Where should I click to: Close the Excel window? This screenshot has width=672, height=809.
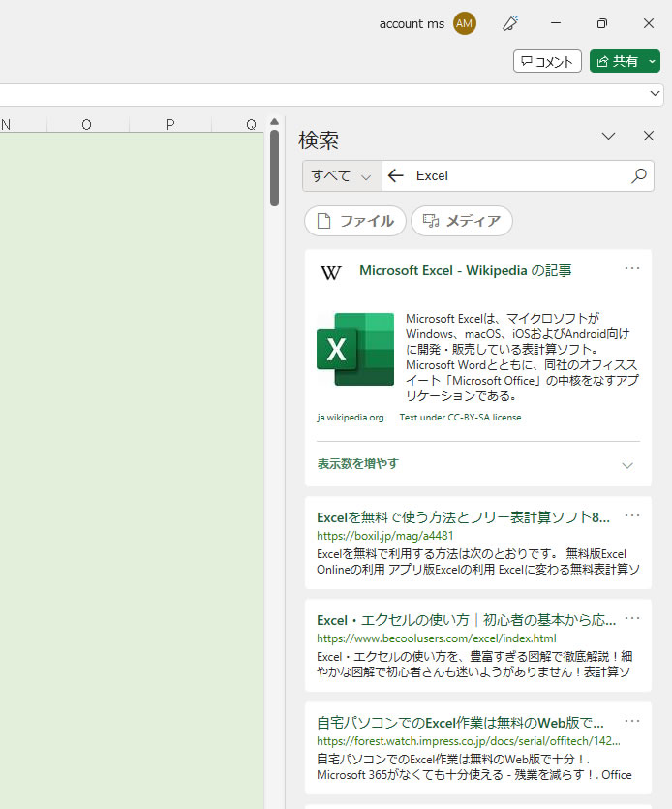(649, 23)
